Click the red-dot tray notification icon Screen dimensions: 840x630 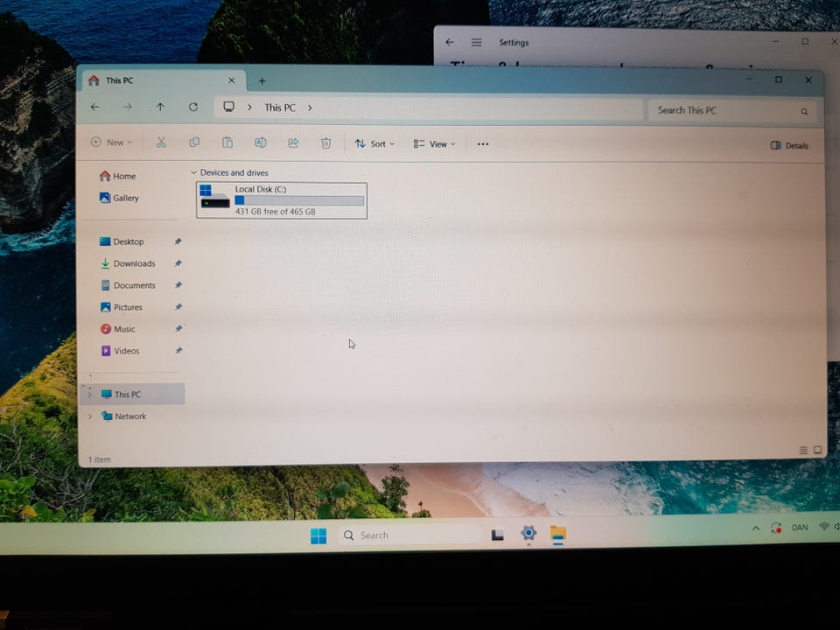coord(776,528)
